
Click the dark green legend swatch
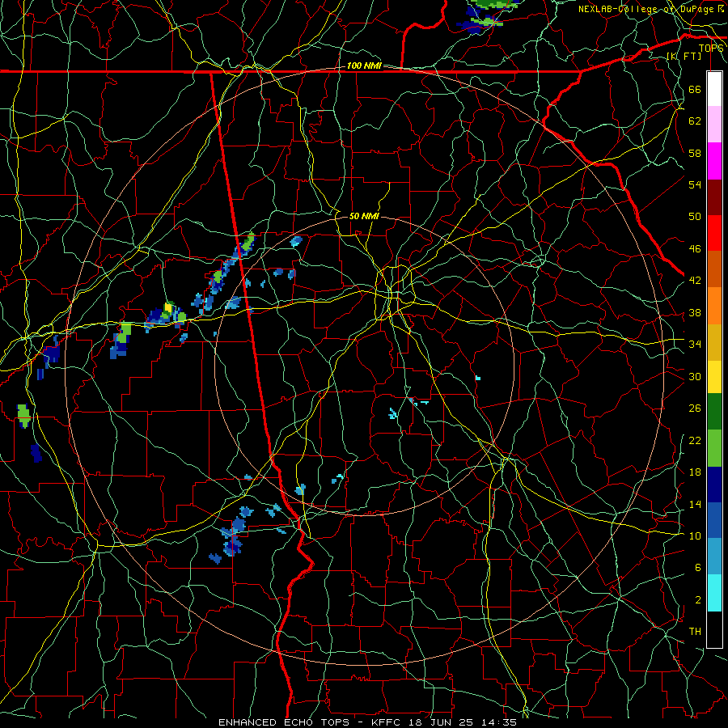[714, 412]
